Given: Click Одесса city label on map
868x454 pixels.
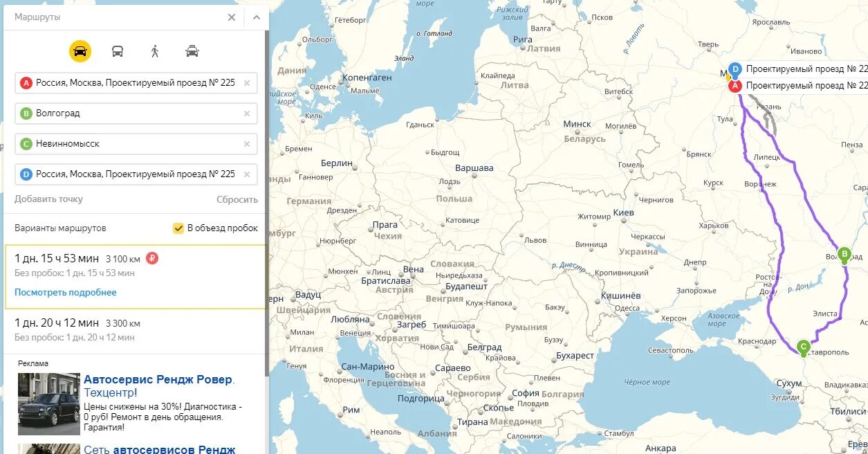Looking at the screenshot, I should [x=627, y=309].
